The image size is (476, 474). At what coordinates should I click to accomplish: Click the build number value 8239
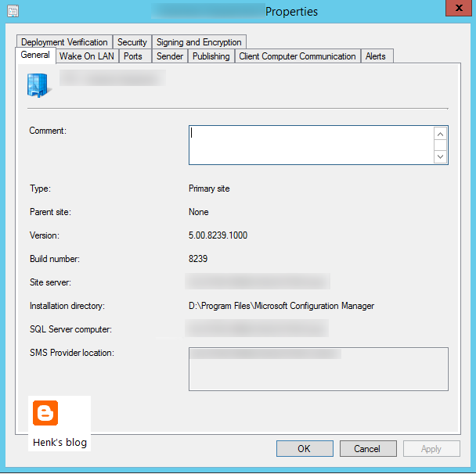[x=198, y=259]
